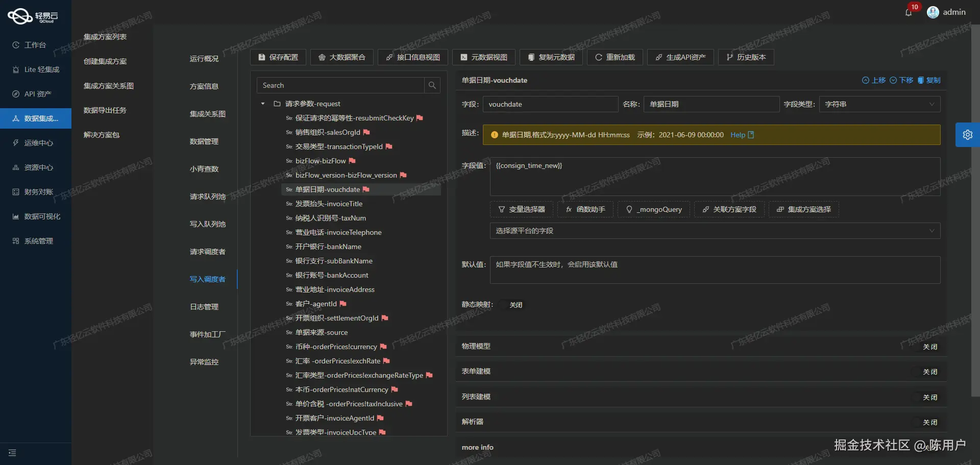Open 资源中心 from the sidebar

(36, 167)
